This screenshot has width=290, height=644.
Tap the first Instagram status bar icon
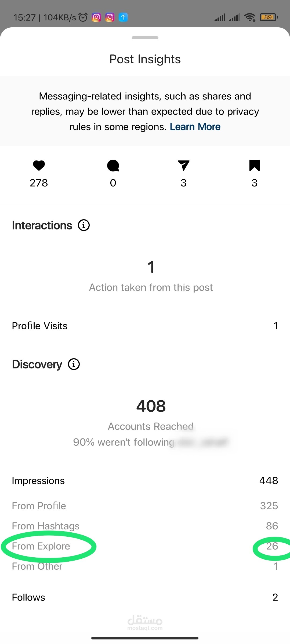(96, 17)
